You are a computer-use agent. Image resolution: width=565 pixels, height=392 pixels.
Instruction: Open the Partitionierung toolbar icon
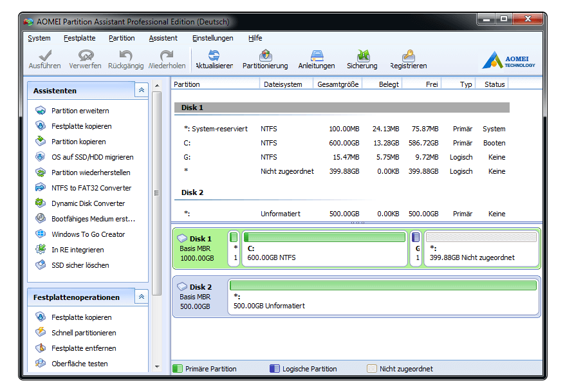[266, 55]
